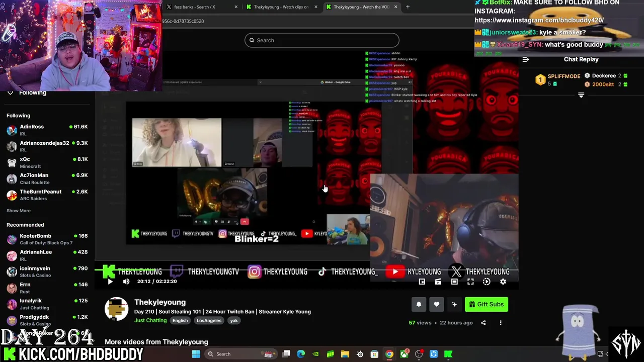Image resolution: width=644 pixels, height=362 pixels.
Task: Select the English tag
Action: pos(180,321)
